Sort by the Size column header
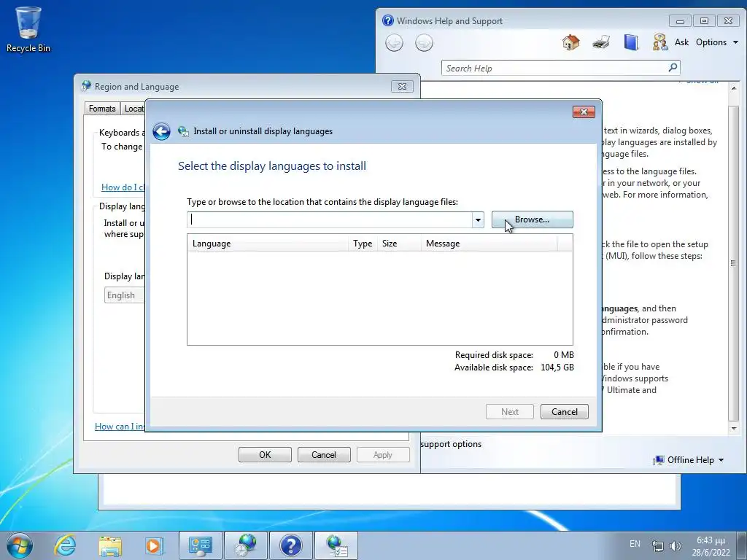 [x=399, y=244]
